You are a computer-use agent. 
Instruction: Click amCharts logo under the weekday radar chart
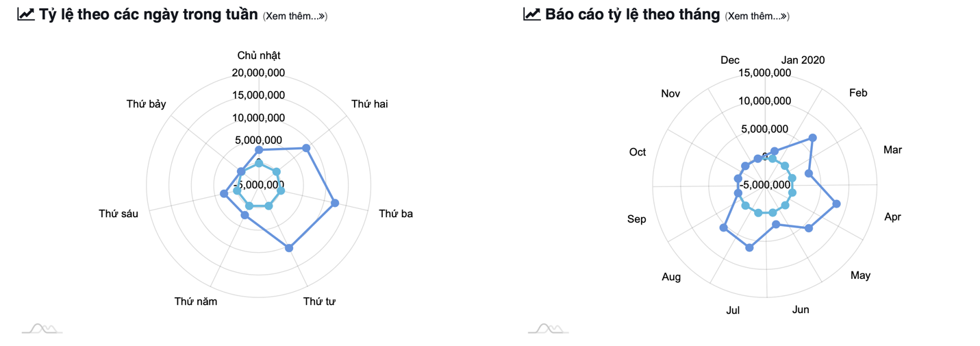(42, 328)
